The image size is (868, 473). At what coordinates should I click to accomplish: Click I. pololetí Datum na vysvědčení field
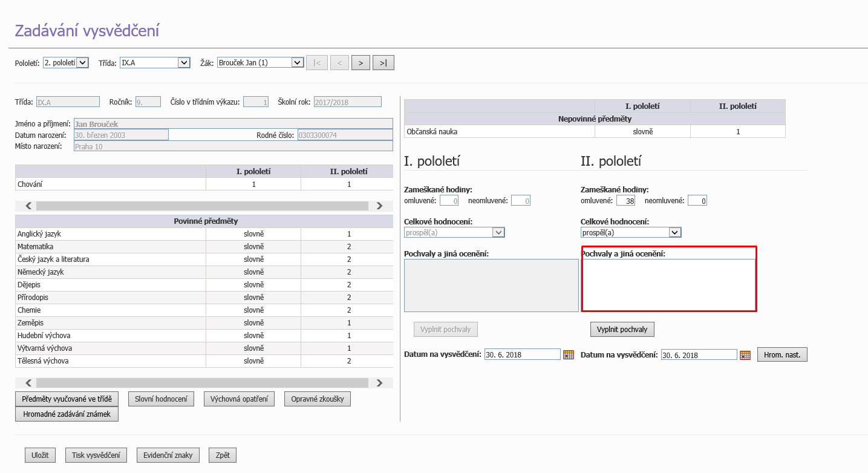tap(523, 354)
